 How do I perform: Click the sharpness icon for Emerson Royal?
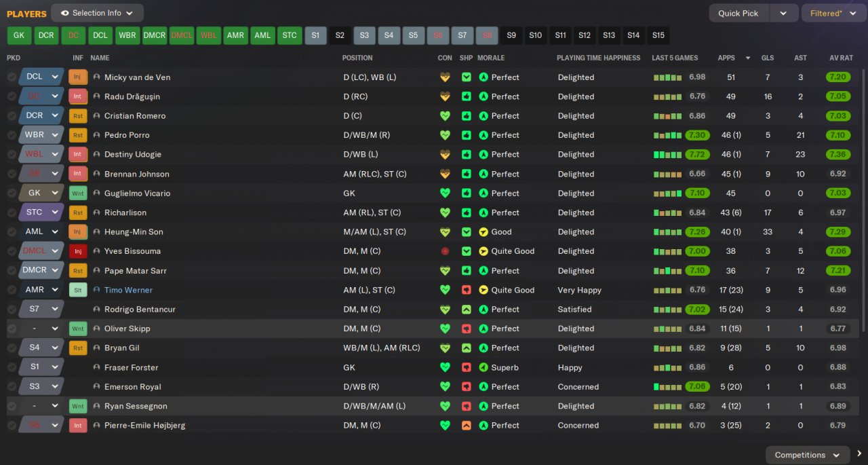(467, 387)
